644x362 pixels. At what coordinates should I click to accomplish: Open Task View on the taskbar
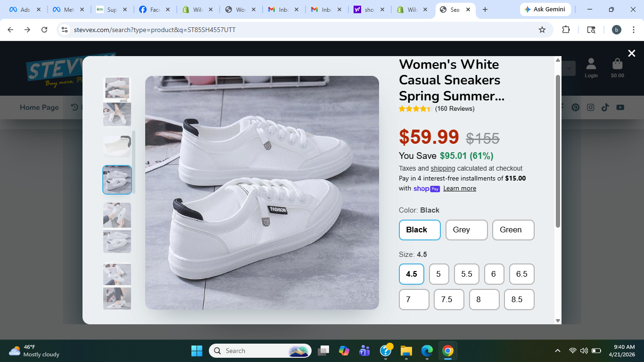pos(323,351)
